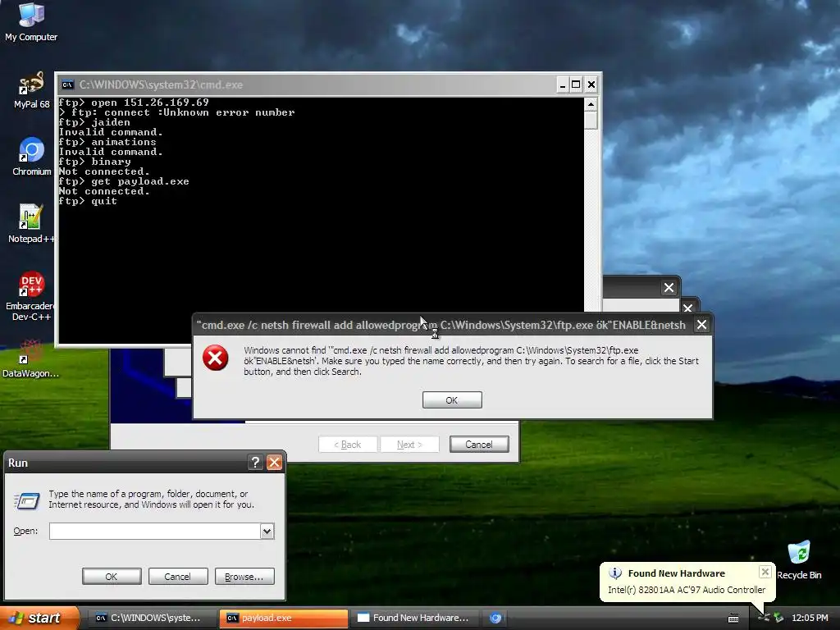Click the cmd window scrollbar up arrow
Viewport: 840px width, 630px height.
click(591, 104)
